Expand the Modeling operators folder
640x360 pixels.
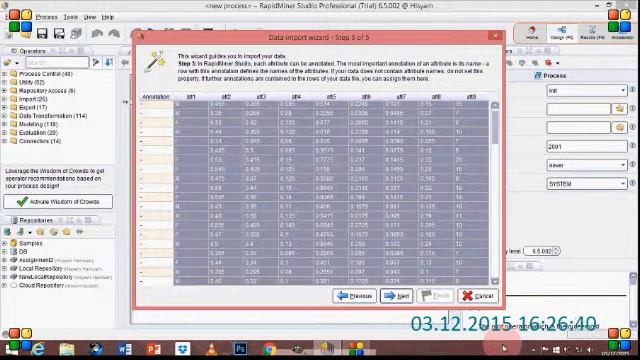(x=4, y=124)
